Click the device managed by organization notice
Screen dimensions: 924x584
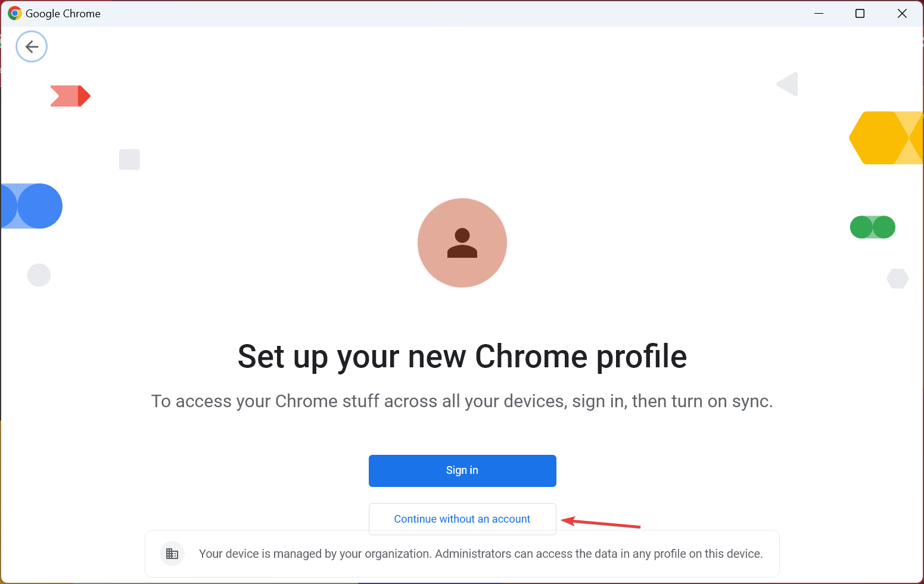tap(481, 554)
